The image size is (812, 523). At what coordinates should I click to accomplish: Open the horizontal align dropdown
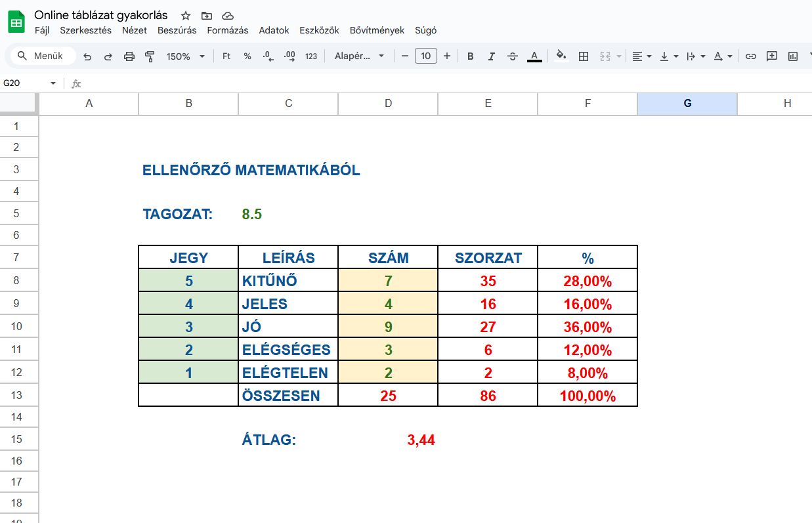tap(641, 56)
